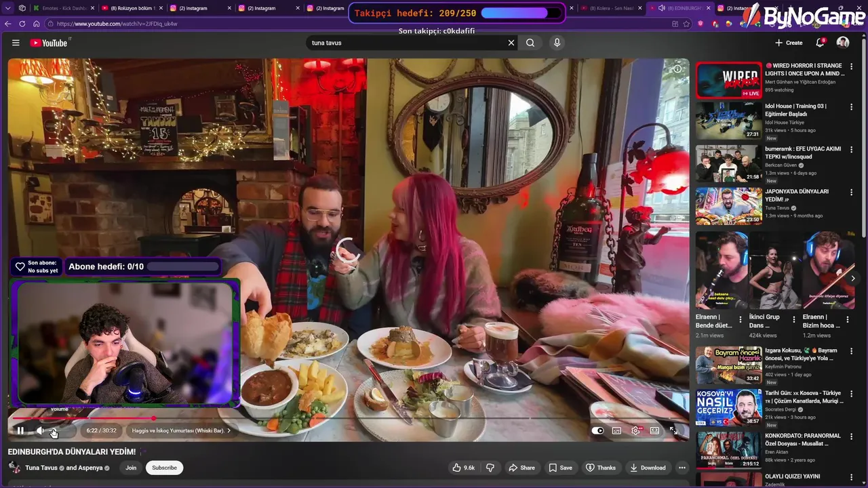Screen dimensions: 868x488
Task: Expand the Haggis ve İskoç Yumurtası chapter
Action: pyautogui.click(x=181, y=430)
